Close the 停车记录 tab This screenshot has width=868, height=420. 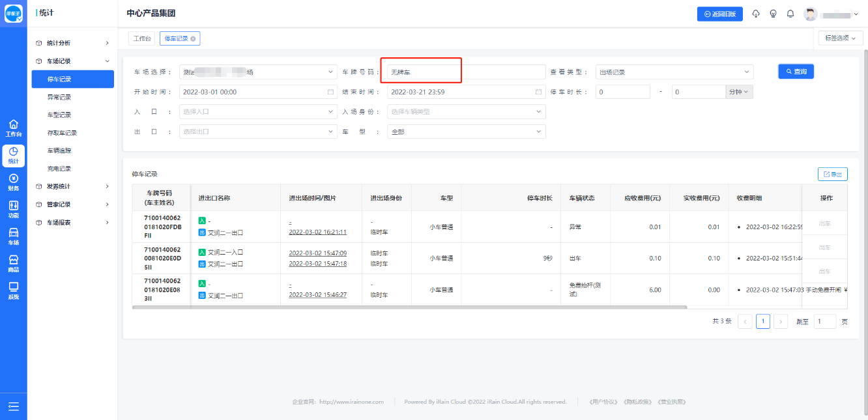click(193, 39)
